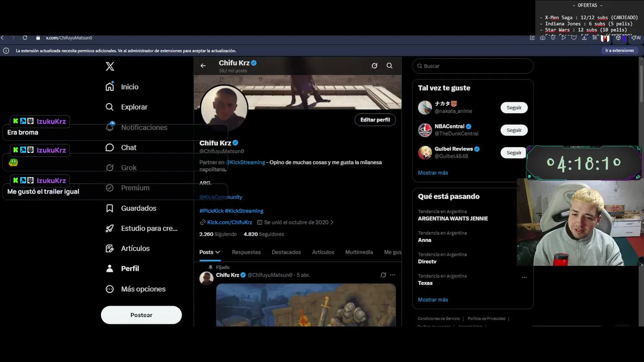644x362 pixels.
Task: Reload the page with browser refresh icon
Action: click(25, 38)
